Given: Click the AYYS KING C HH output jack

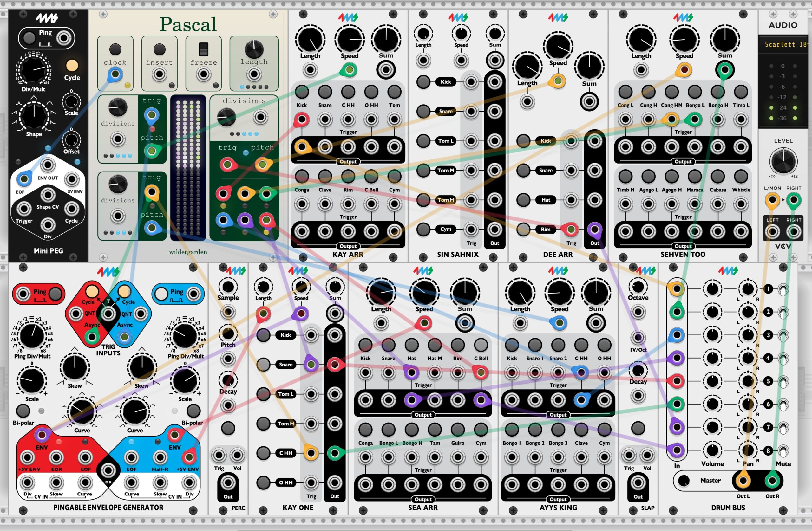Looking at the screenshot, I should (x=581, y=400).
